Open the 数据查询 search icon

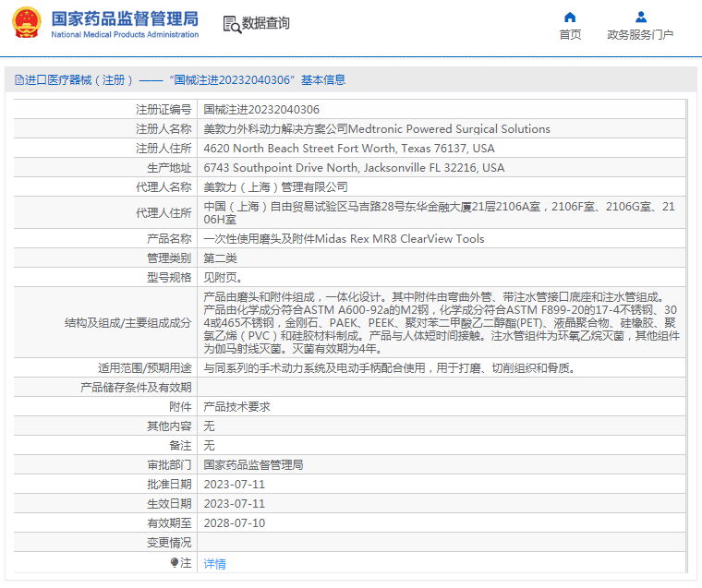click(232, 24)
